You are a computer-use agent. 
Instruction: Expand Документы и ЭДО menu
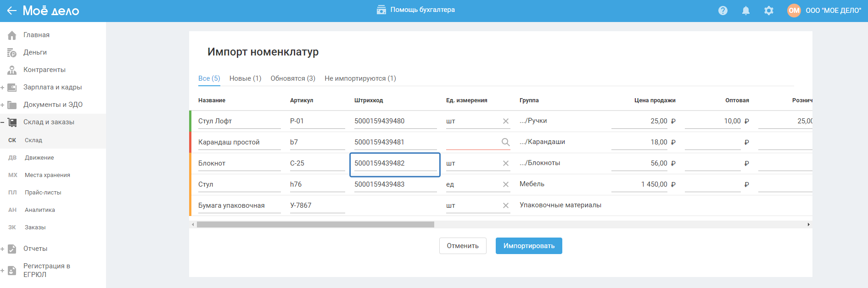pyautogui.click(x=3, y=105)
